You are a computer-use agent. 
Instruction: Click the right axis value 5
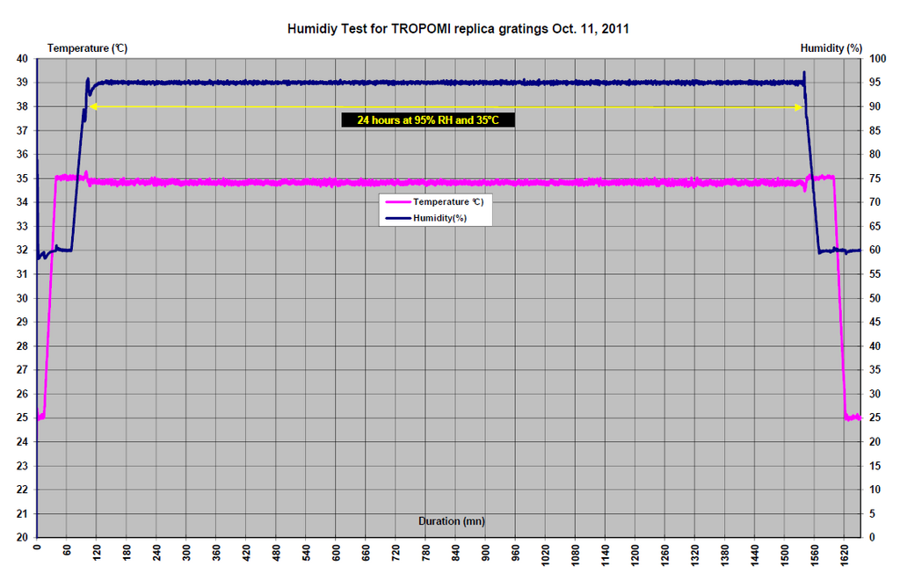click(x=872, y=513)
